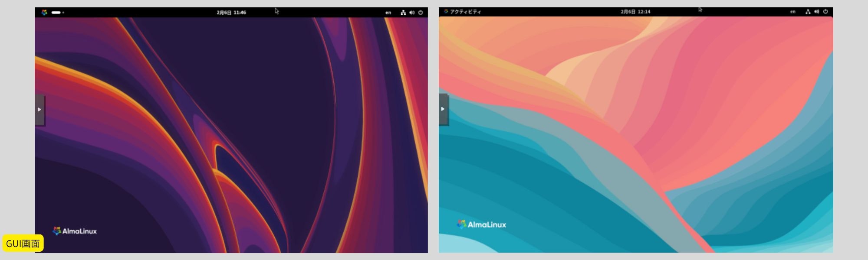Open the 2月6日 11:46 clock menu
Image resolution: width=868 pixels, height=260 pixels.
click(x=231, y=13)
